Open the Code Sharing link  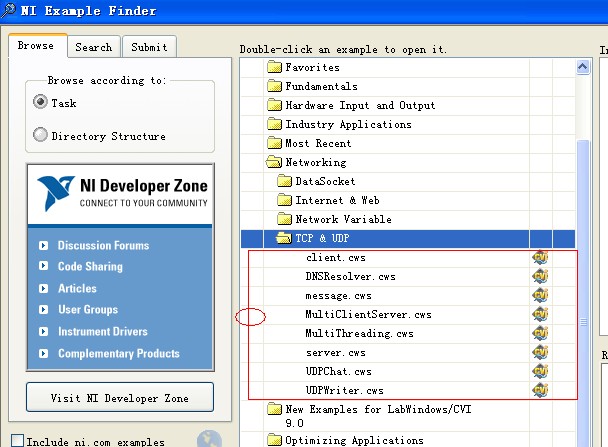point(90,267)
